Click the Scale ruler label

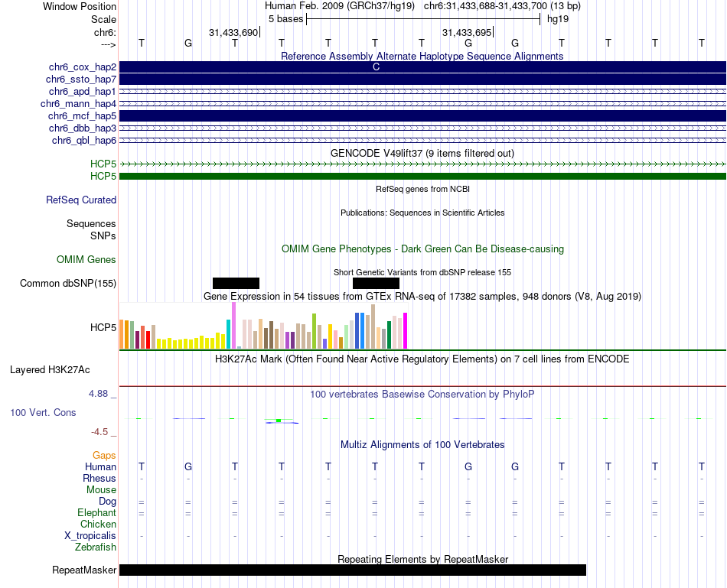coord(104,19)
